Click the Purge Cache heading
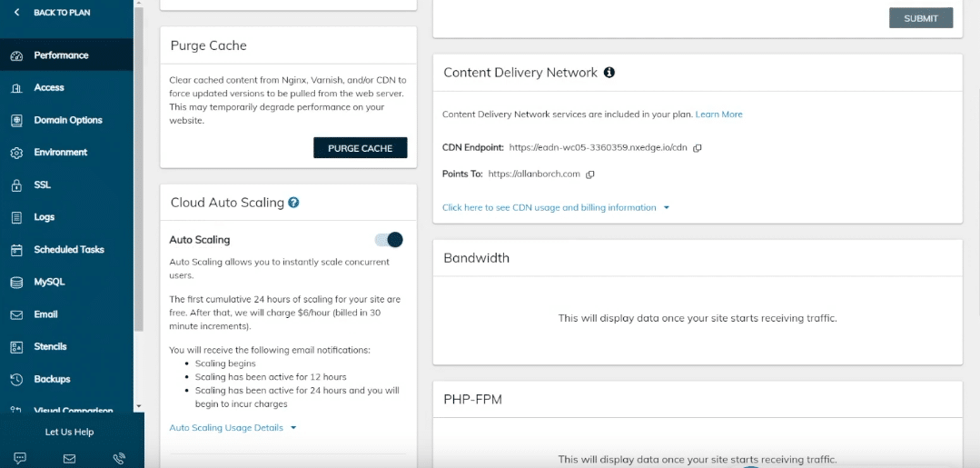Image resolution: width=980 pixels, height=468 pixels. click(209, 45)
